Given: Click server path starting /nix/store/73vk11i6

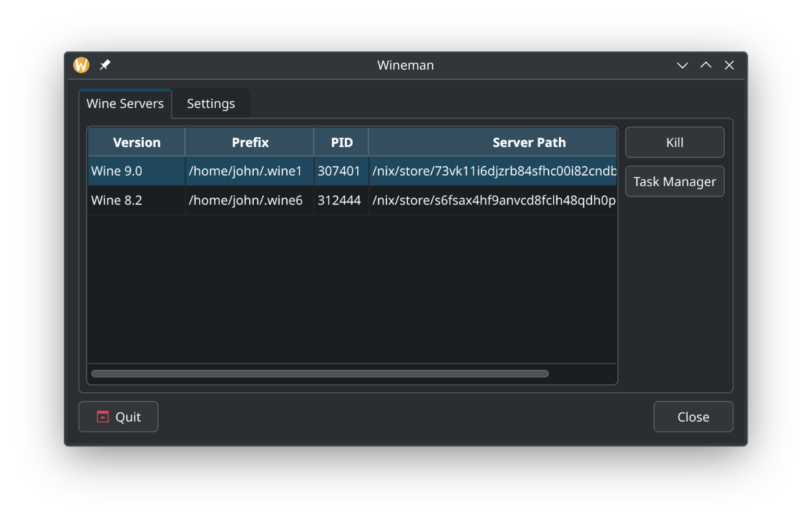Looking at the screenshot, I should pyautogui.click(x=493, y=171).
